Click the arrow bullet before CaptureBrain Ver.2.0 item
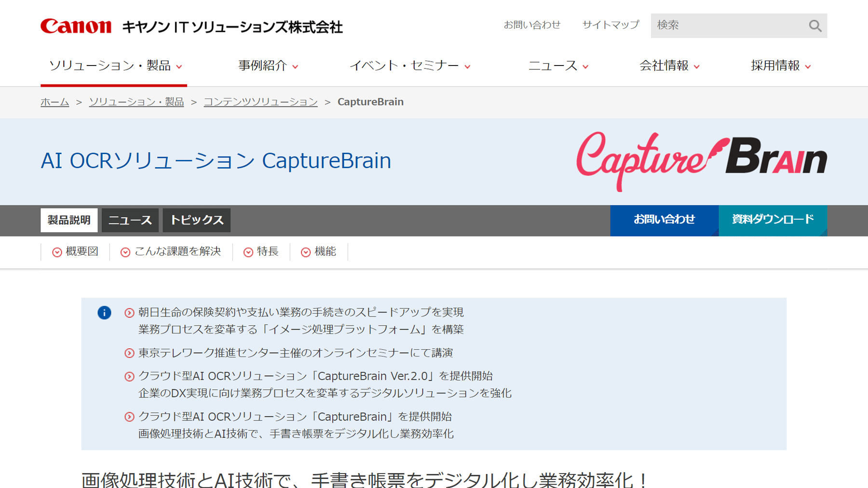Viewport: 868px width, 488px height. tap(129, 376)
